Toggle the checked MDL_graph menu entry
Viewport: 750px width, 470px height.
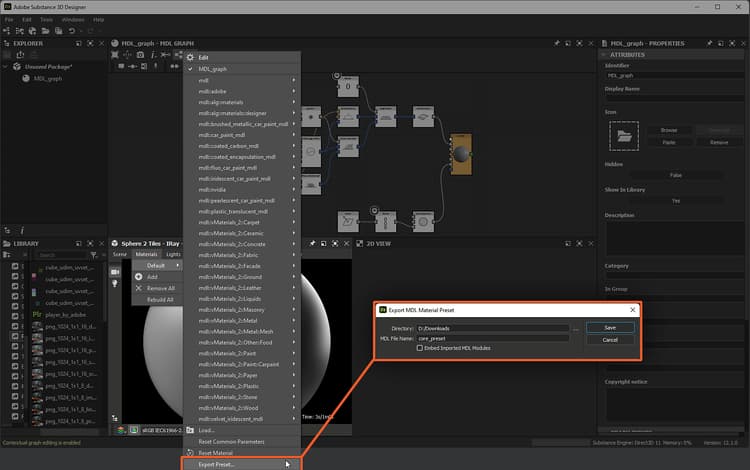pyautogui.click(x=242, y=69)
